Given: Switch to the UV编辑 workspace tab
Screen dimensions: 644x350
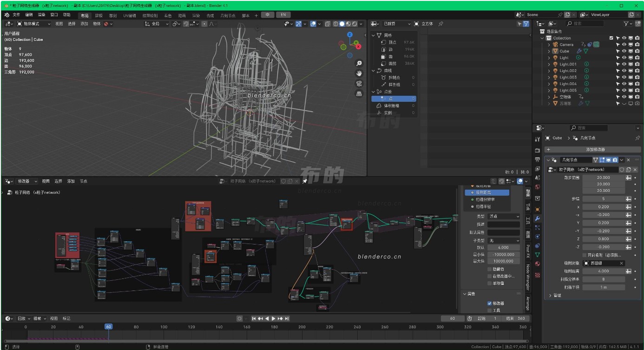Looking at the screenshot, I should pos(130,15).
